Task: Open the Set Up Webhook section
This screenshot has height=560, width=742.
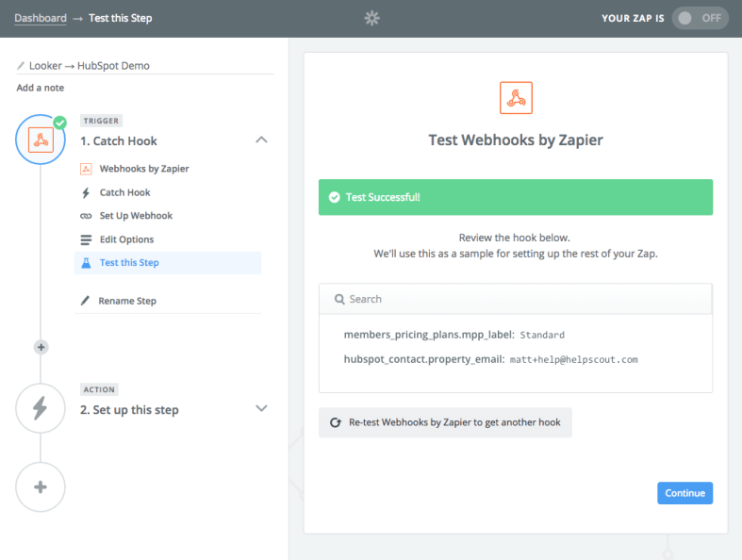Action: point(136,216)
